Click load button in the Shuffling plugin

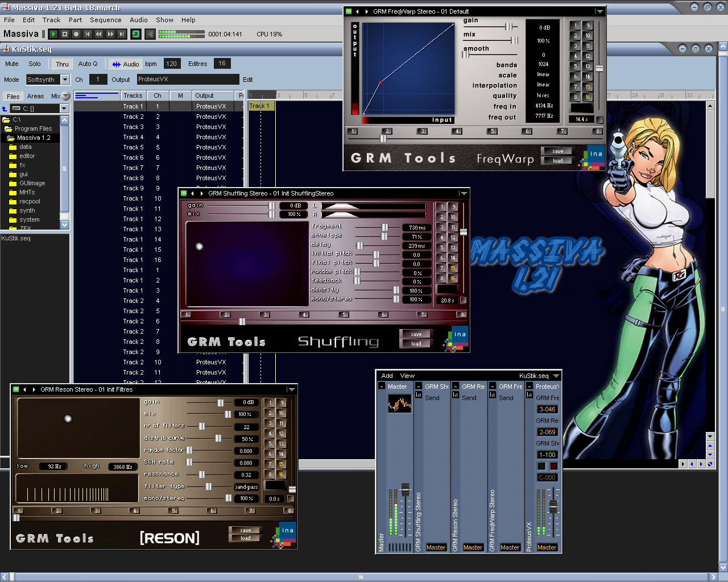416,343
